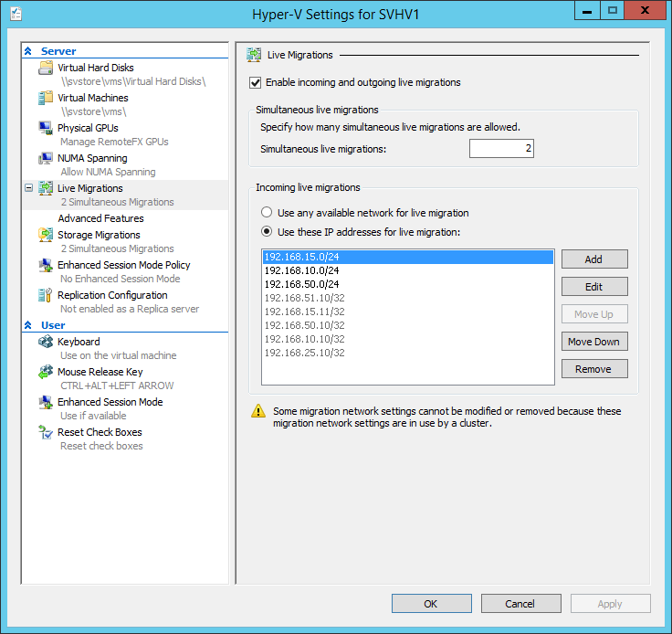672x634 pixels.
Task: Select Advanced Features under Live Migrations
Action: (100, 218)
